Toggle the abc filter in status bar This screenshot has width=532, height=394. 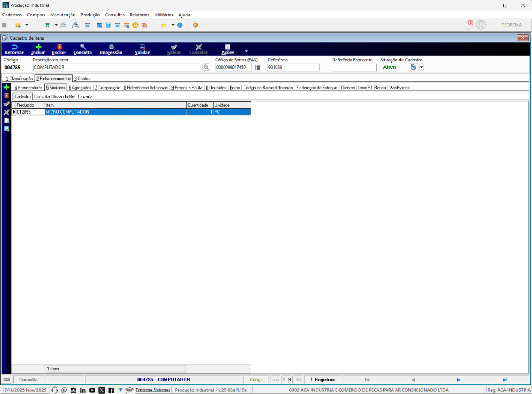276,380
